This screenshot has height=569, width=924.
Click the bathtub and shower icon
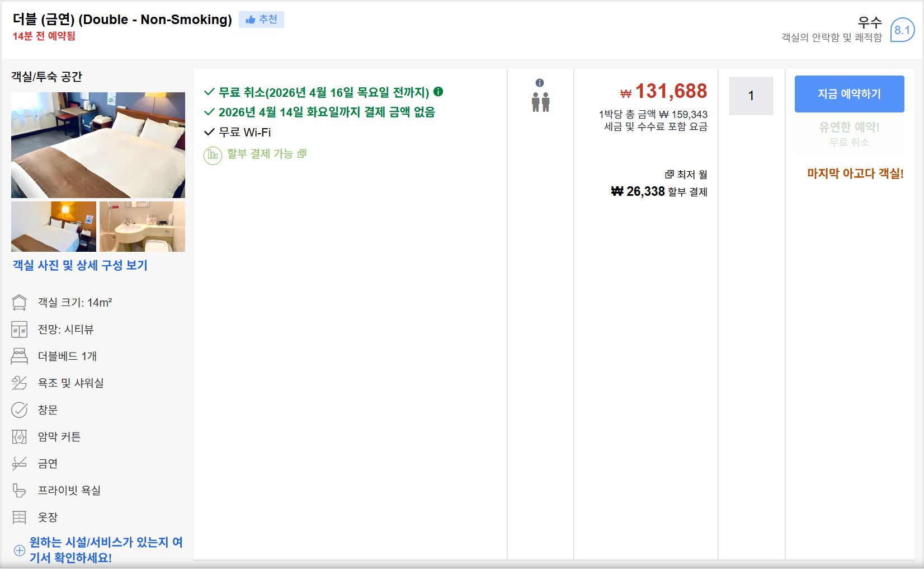(20, 383)
